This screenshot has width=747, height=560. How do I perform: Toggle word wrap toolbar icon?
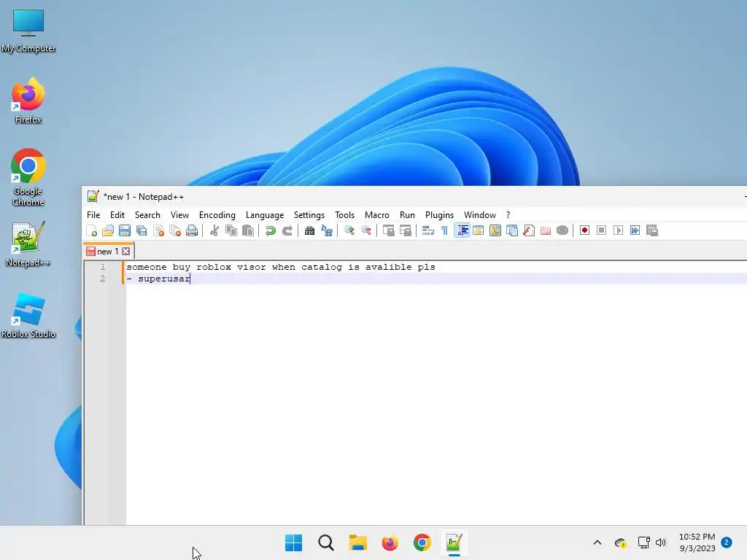[x=427, y=231]
